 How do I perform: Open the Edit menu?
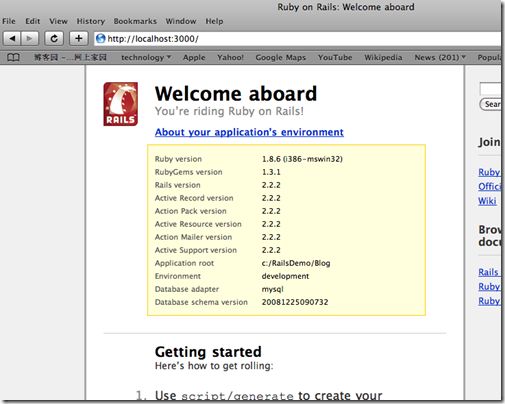pos(33,21)
